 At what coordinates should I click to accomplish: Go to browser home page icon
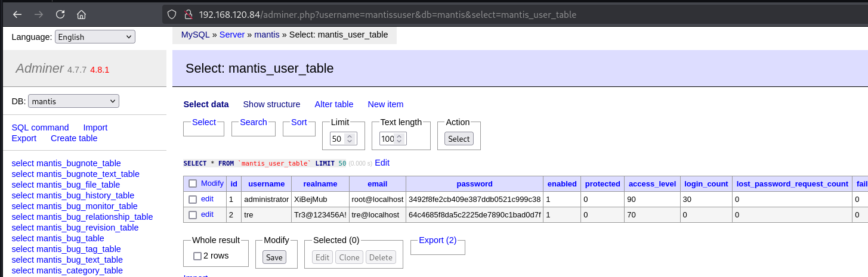click(81, 14)
